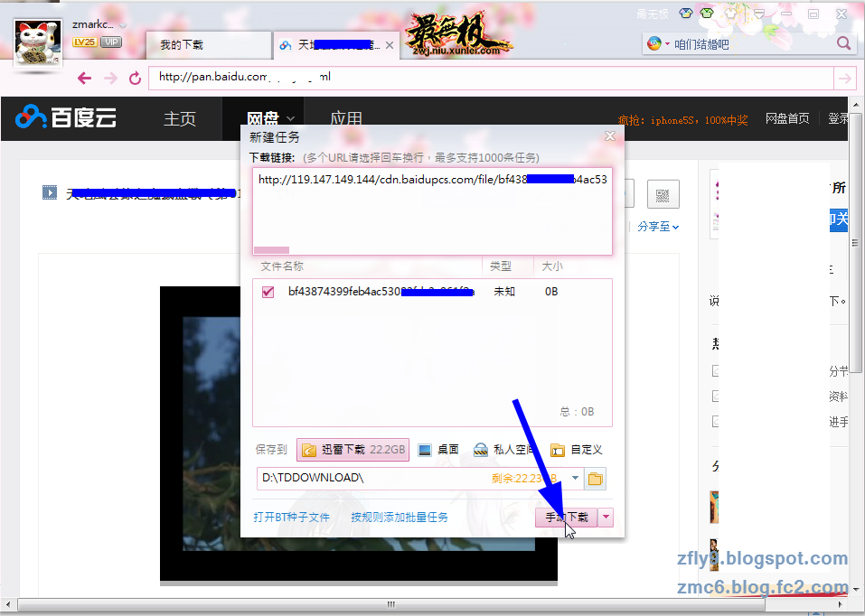
Task: Click the VIP membership badge
Action: tap(111, 42)
